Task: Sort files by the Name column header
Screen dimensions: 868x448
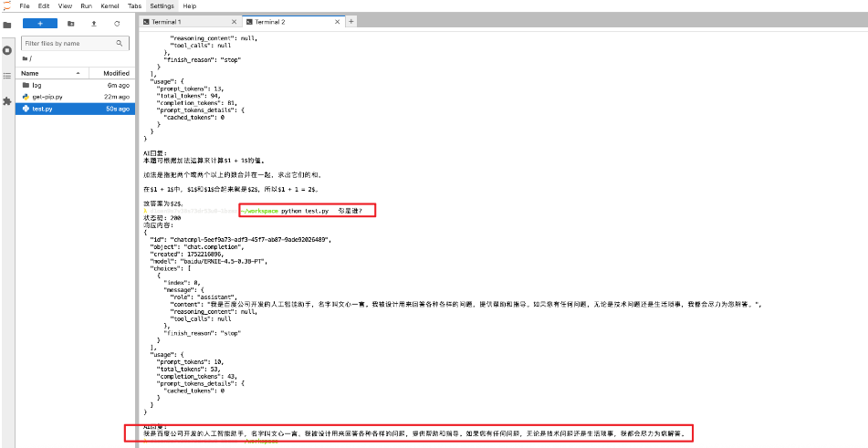Action: 53,73
